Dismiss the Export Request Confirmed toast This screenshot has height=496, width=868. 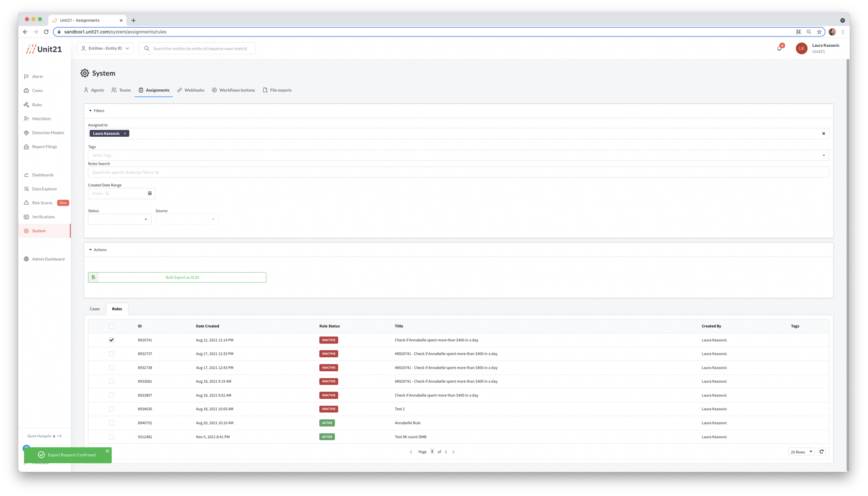[107, 451]
